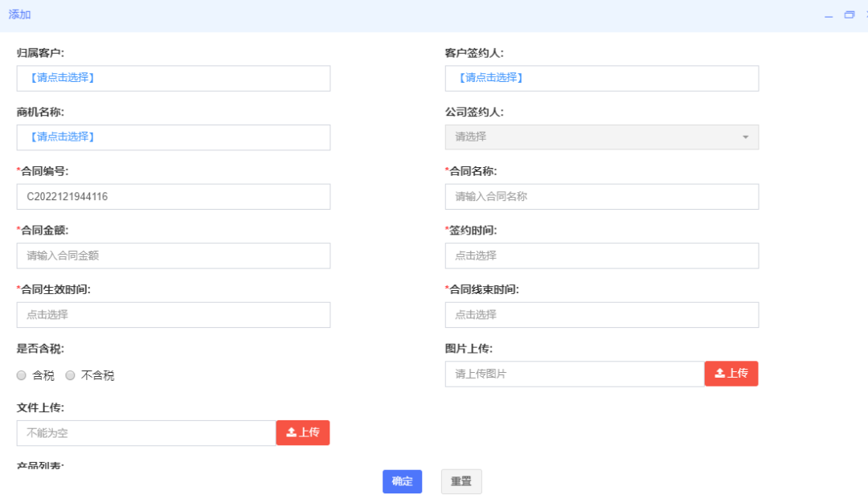This screenshot has height=499, width=868.
Task: Click the 添加 dialog title
Action: tap(18, 14)
